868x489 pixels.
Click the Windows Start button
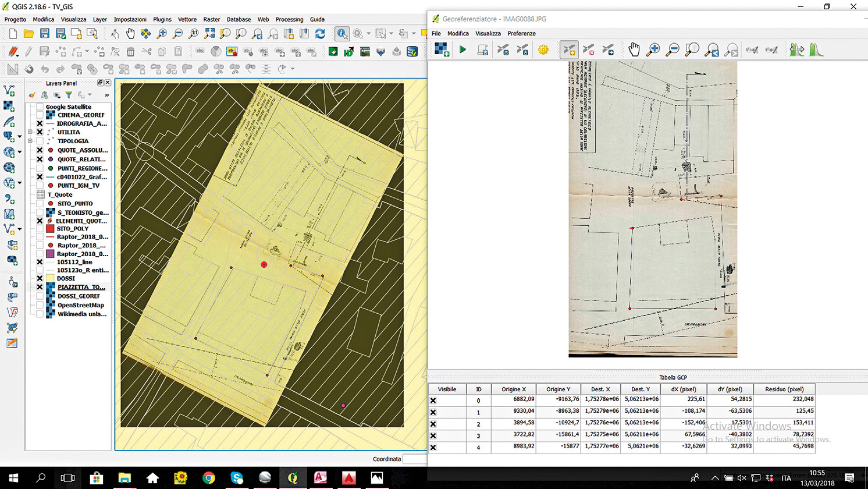pos(13,478)
